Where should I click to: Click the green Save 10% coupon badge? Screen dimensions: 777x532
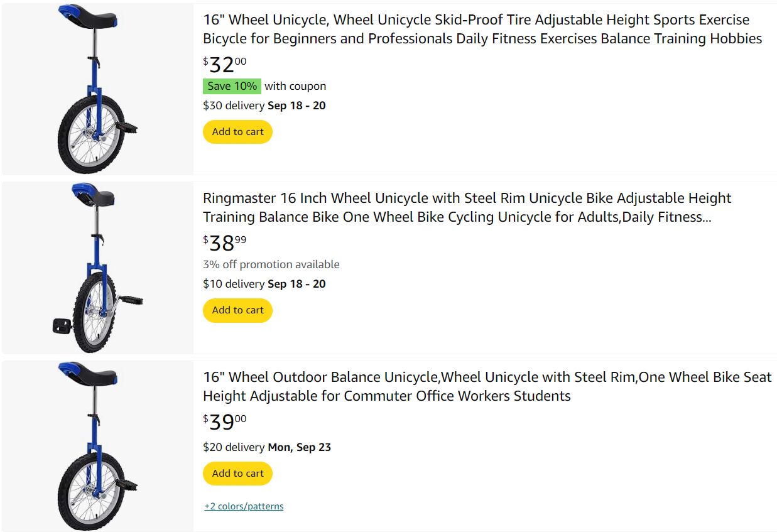[232, 86]
